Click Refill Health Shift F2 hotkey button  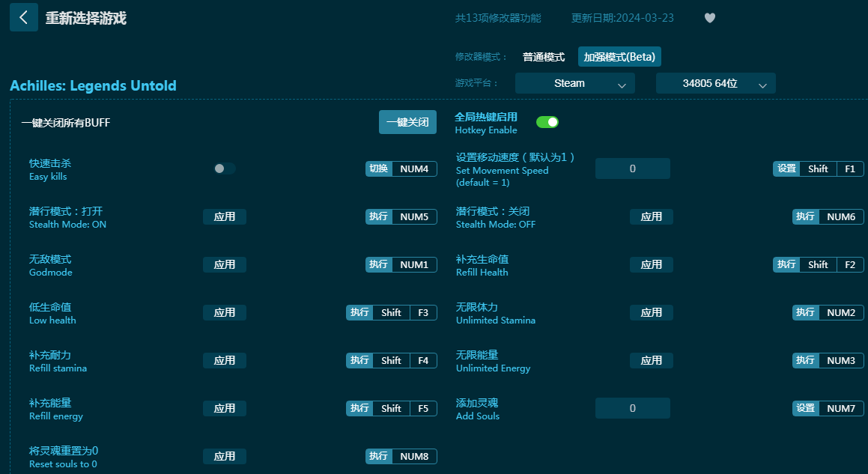[819, 264]
